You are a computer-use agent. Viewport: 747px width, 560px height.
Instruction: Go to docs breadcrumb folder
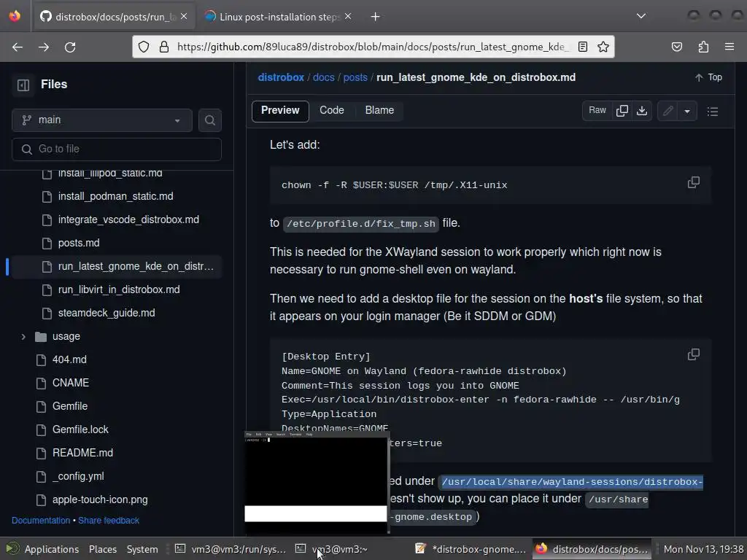323,77
